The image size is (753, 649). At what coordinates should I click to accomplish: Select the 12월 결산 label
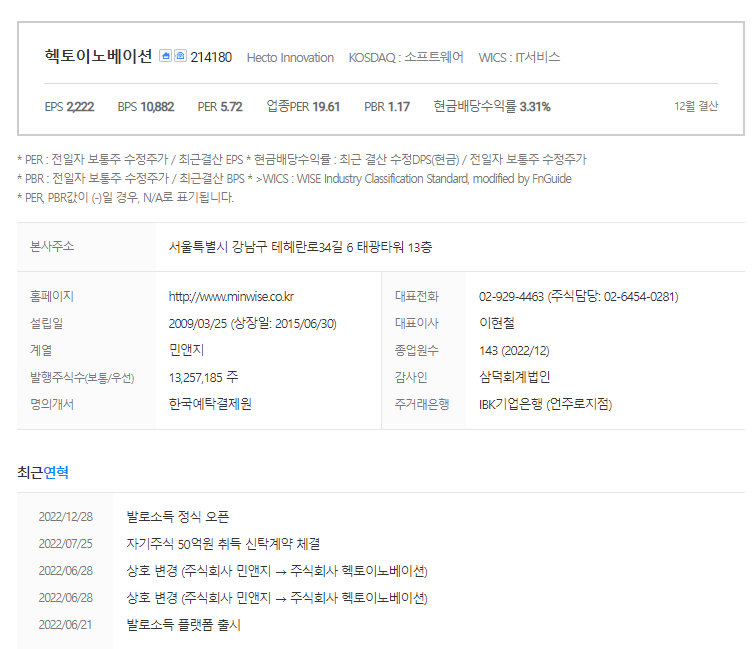coord(696,106)
